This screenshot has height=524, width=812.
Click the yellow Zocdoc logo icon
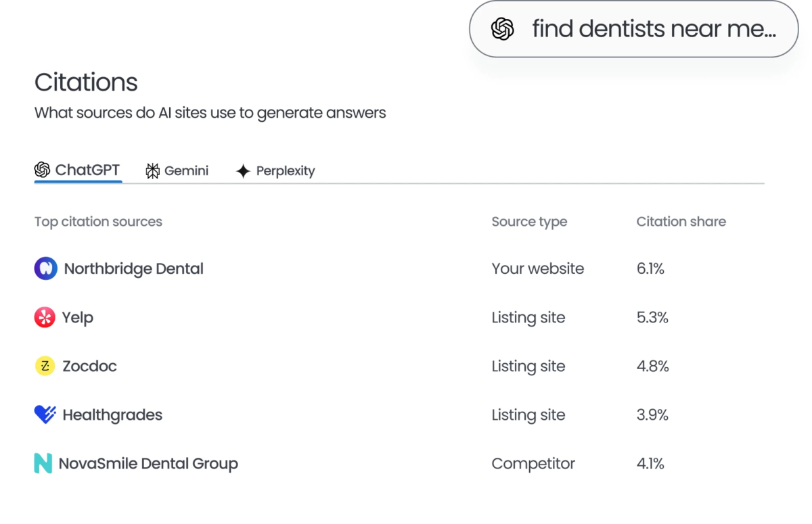(x=45, y=366)
